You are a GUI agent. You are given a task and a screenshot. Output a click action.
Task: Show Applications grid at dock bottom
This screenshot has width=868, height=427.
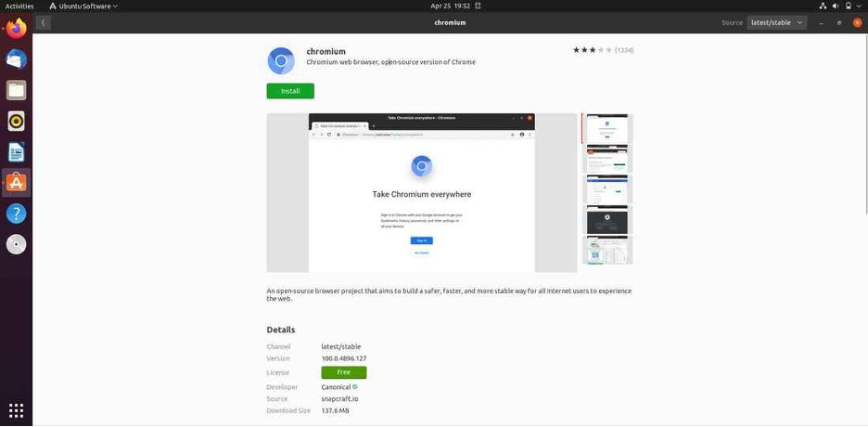pos(16,409)
